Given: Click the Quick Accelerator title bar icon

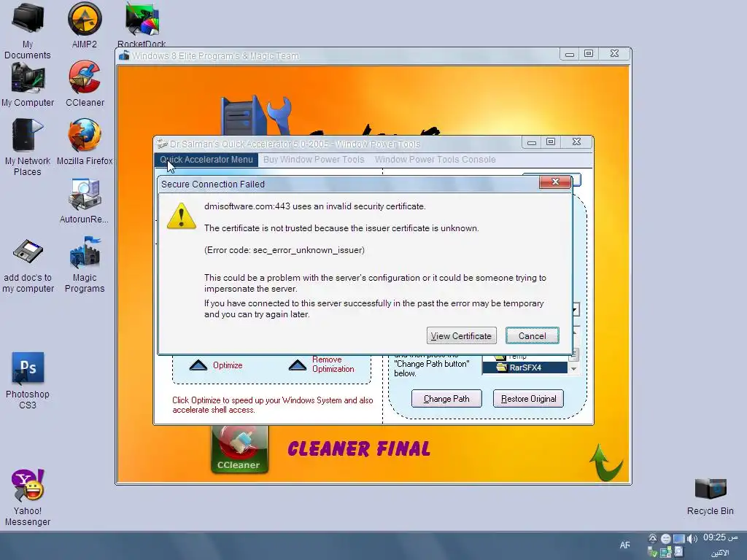Looking at the screenshot, I should point(163,144).
